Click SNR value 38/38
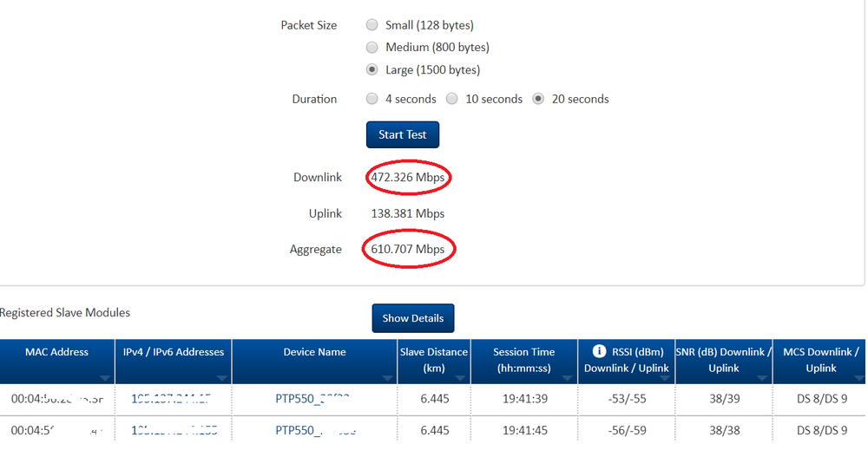 (x=724, y=430)
